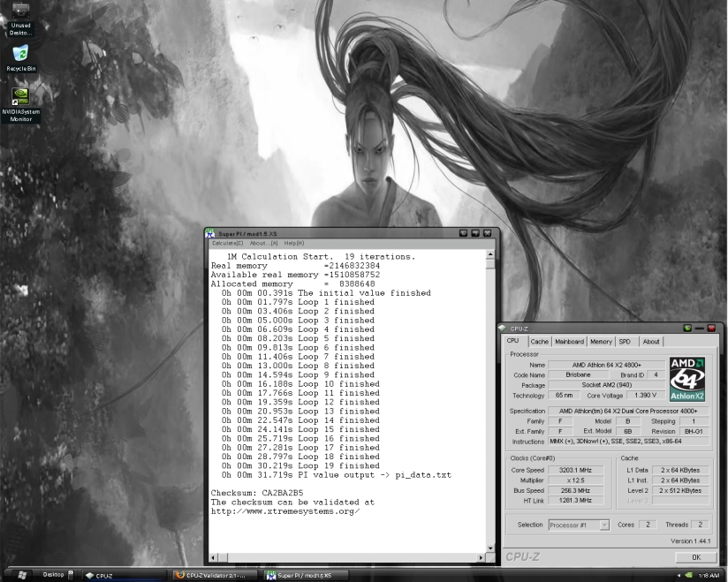
Task: Click the AMD Athlon X2 logo
Action: 687,379
